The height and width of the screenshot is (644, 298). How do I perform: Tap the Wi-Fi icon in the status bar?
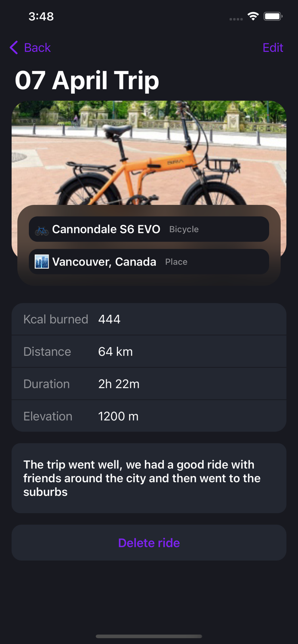point(253,16)
